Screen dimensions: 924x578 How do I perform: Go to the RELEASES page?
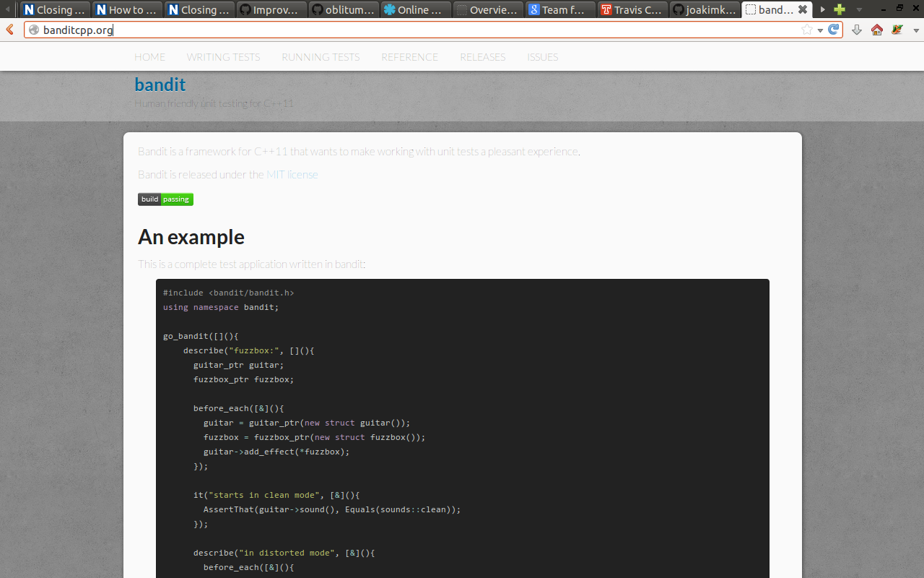(x=482, y=57)
